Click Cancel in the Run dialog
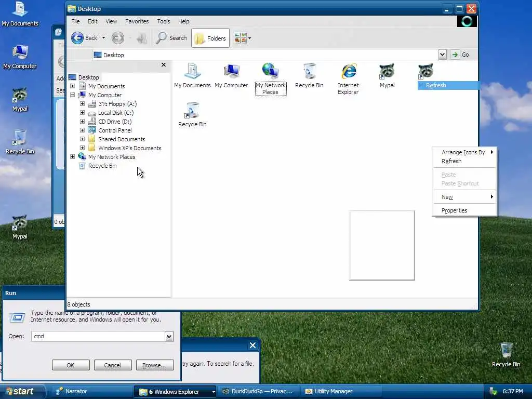 (x=112, y=365)
